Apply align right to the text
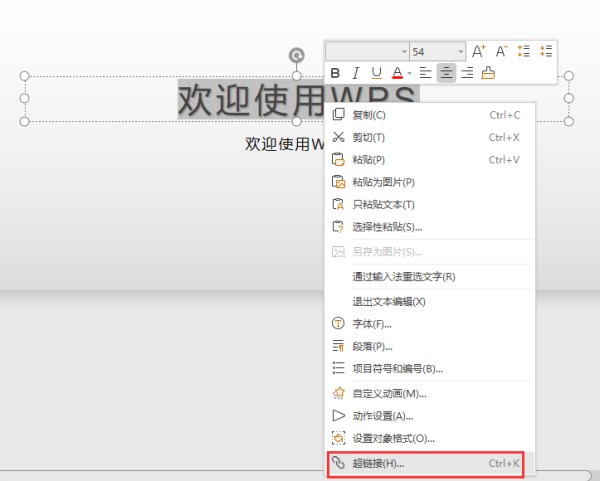The width and height of the screenshot is (600, 481). point(467,73)
